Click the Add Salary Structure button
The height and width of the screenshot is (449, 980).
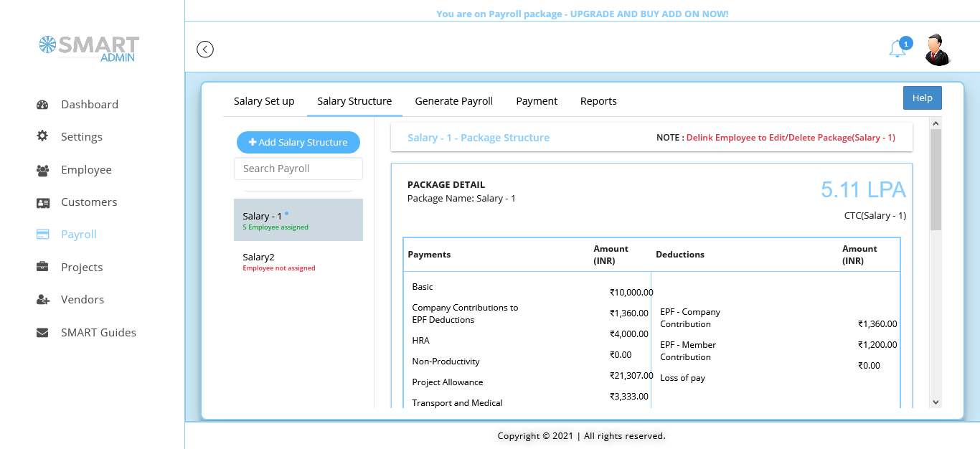coord(298,142)
